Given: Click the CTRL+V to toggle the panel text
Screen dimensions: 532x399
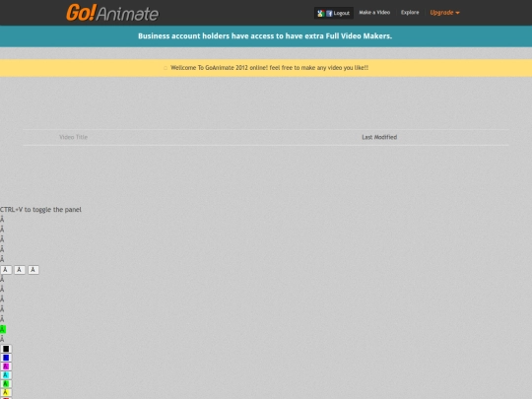Looking at the screenshot, I should pos(40,210).
